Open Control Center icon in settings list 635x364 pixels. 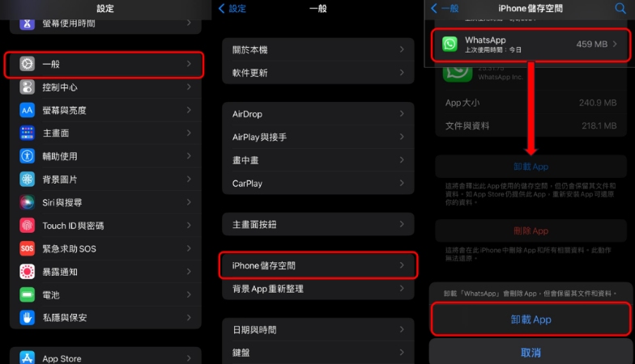coord(28,87)
